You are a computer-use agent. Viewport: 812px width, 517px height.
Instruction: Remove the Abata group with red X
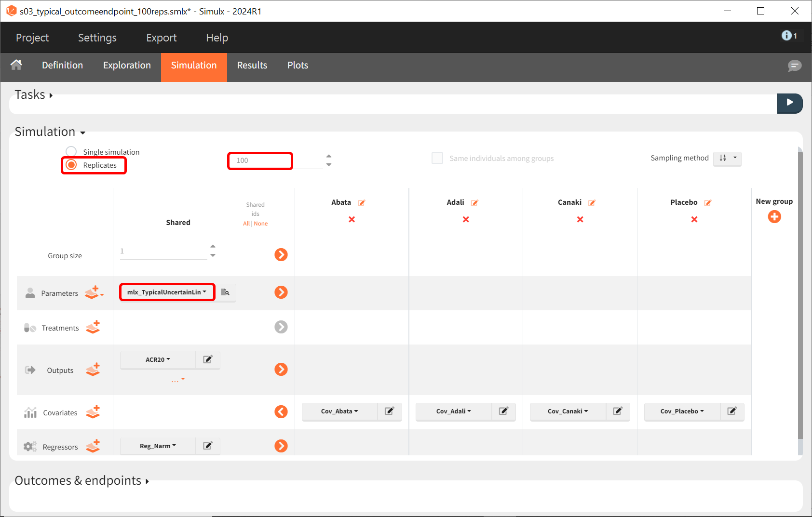click(x=352, y=219)
